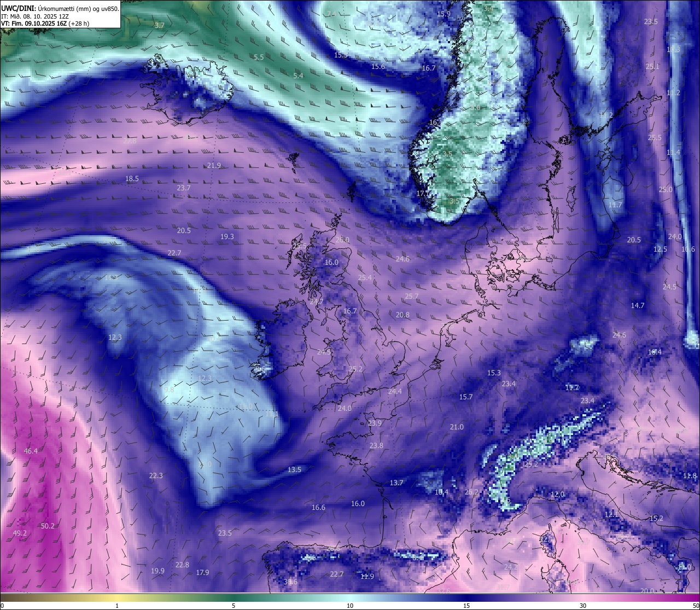Click the 22.8 value label

[x=182, y=565]
